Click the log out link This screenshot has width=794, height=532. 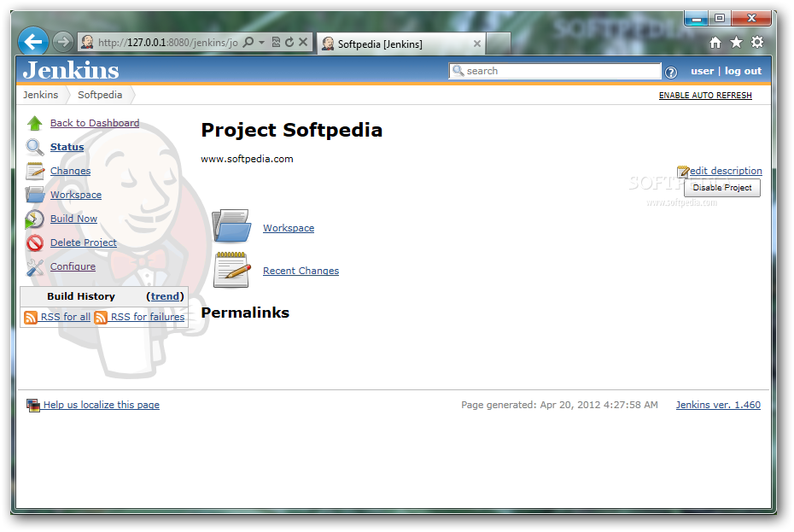coord(743,72)
